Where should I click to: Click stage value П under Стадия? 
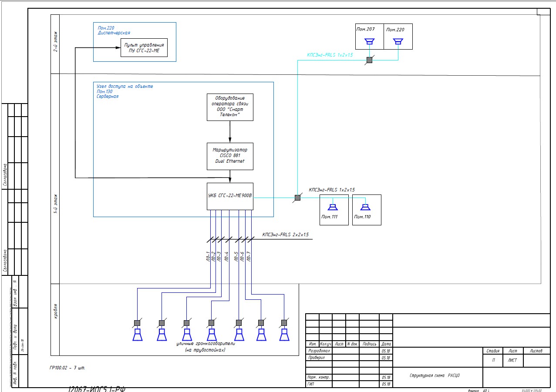point(493,361)
